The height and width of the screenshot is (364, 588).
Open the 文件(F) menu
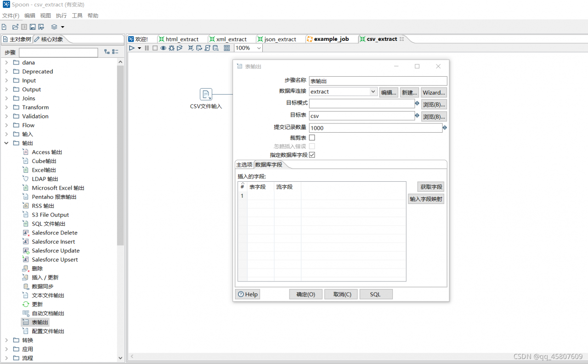tap(11, 16)
